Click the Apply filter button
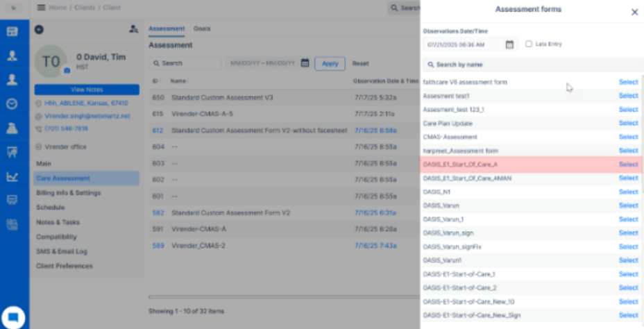644x329 pixels. (330, 63)
